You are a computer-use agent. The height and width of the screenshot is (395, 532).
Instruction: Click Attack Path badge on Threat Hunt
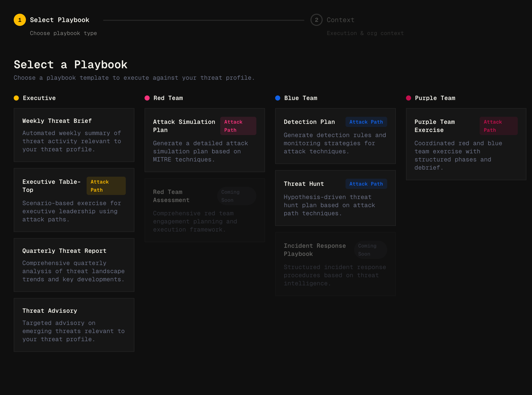(x=366, y=184)
